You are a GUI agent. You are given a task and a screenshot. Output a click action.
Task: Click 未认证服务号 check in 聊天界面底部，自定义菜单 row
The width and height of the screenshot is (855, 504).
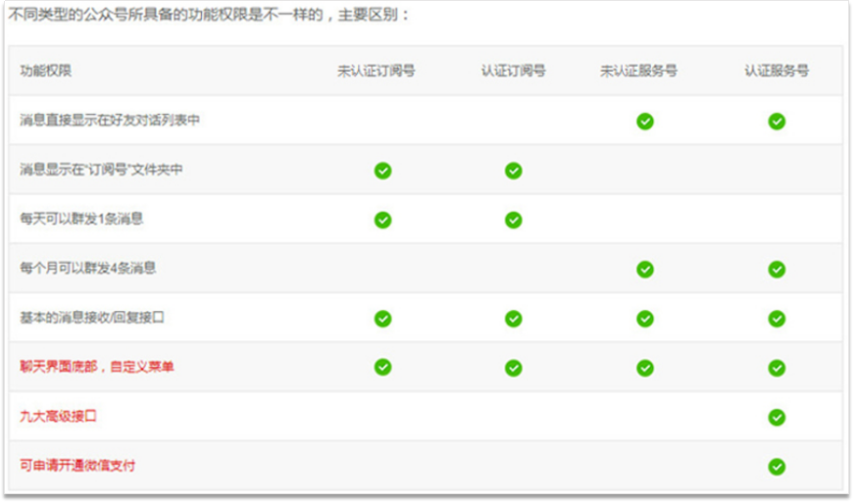pos(645,367)
